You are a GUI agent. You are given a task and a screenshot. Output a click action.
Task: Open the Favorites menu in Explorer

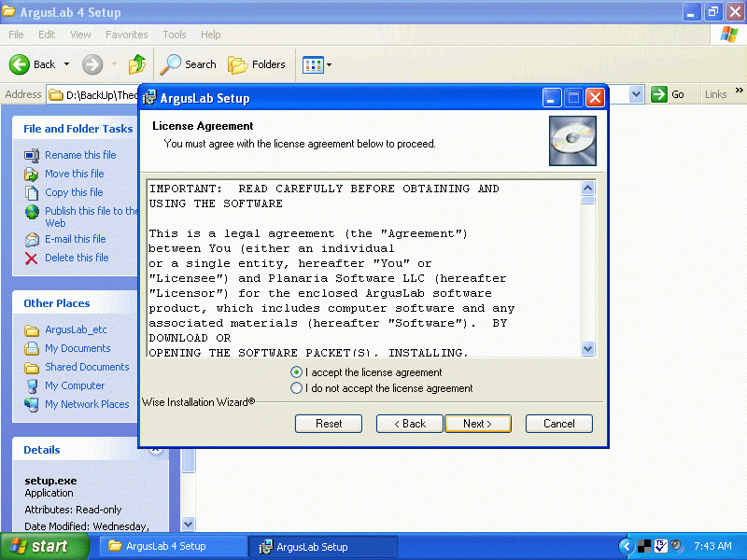pos(126,35)
